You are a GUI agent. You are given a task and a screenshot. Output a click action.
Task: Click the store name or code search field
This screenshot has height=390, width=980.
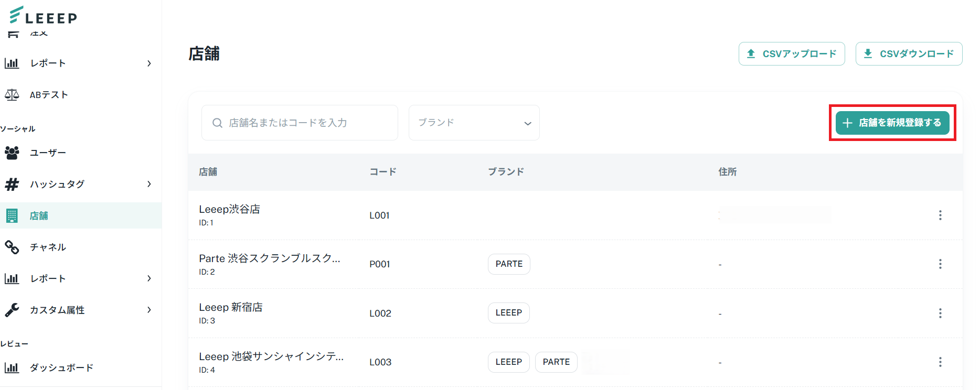point(300,123)
